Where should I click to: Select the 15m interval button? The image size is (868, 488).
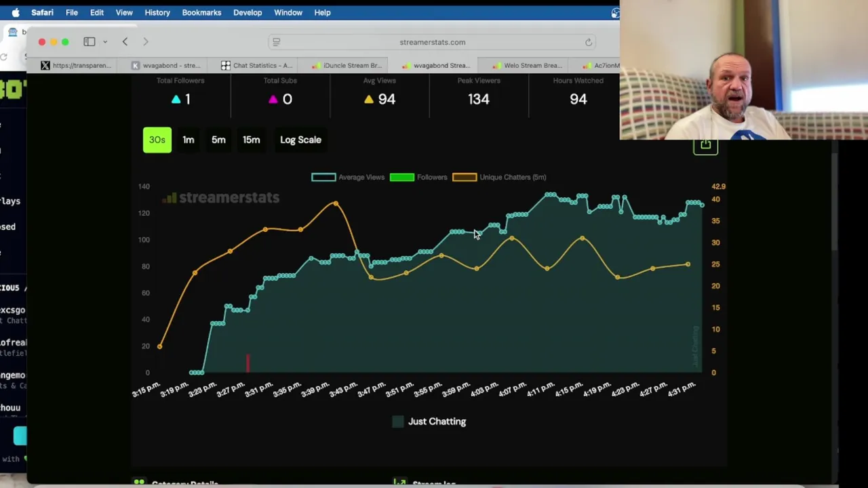coord(251,140)
